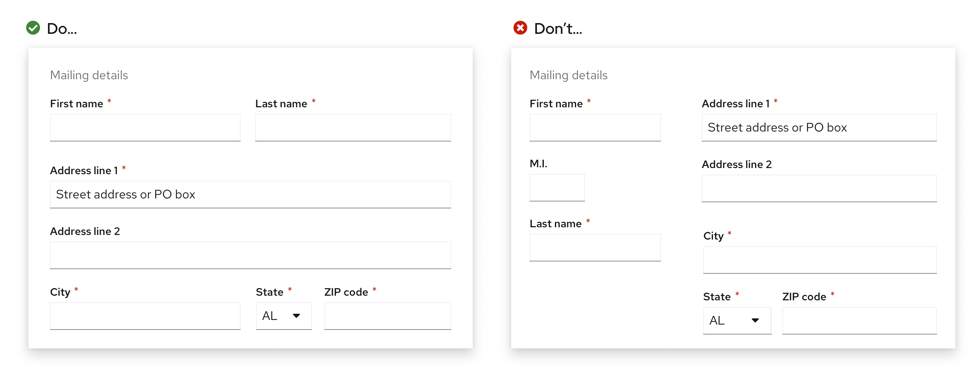Viewport: 980px width, 373px height.
Task: Click the Don't… heading text
Action: coord(558,29)
